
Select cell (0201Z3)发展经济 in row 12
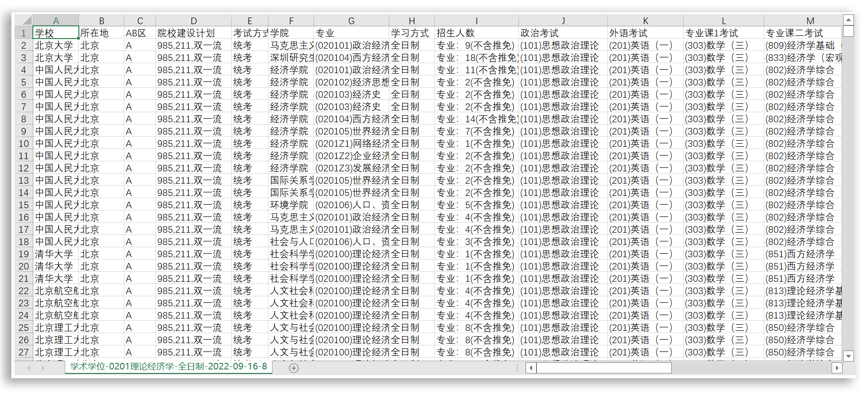(x=351, y=168)
